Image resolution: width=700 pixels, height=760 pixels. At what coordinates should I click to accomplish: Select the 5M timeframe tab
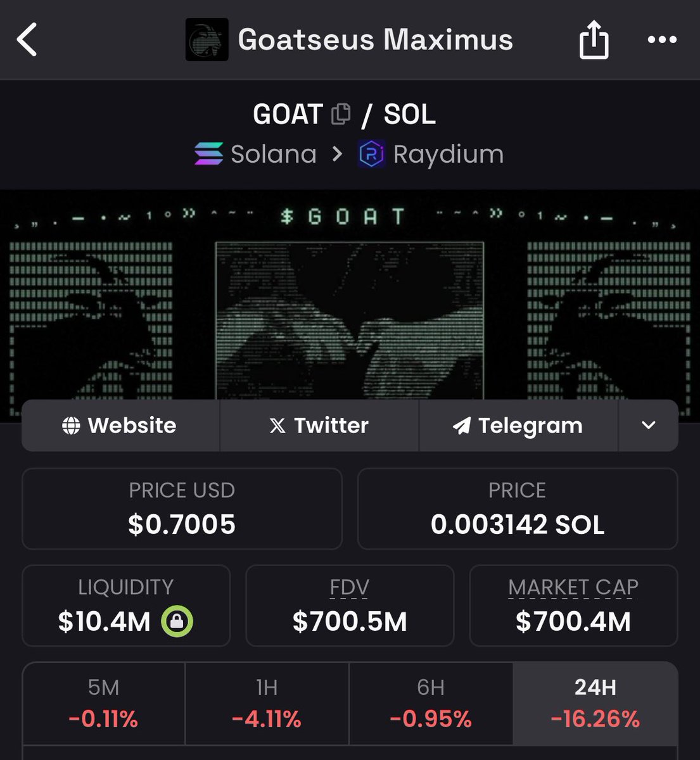(104, 704)
